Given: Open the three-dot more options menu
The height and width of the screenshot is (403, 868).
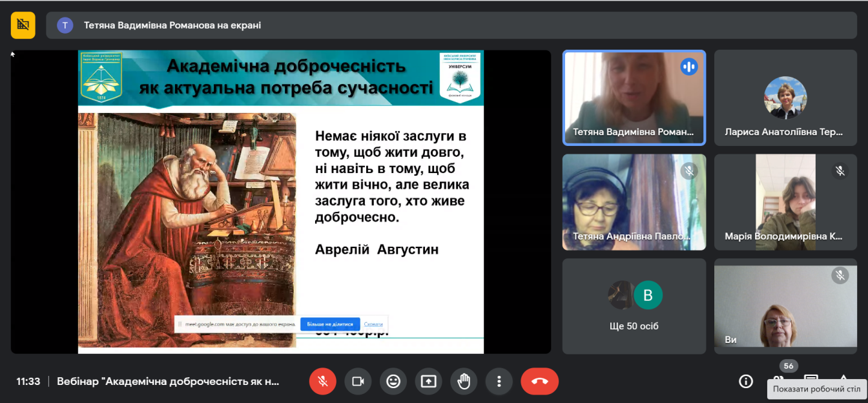Looking at the screenshot, I should point(499,381).
